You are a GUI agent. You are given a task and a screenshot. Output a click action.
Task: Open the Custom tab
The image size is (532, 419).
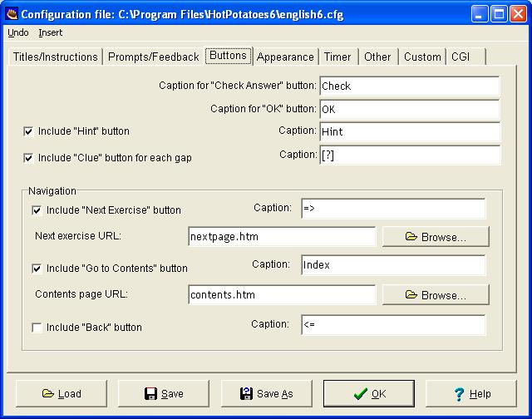422,57
